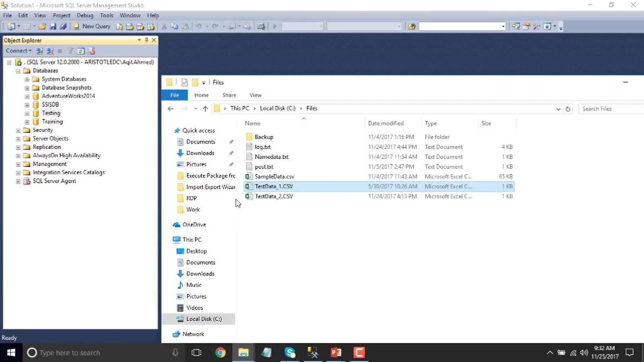Click the Filter icon in Object Explorer toolbar
Screen dimensions: 644x362
tap(70, 51)
